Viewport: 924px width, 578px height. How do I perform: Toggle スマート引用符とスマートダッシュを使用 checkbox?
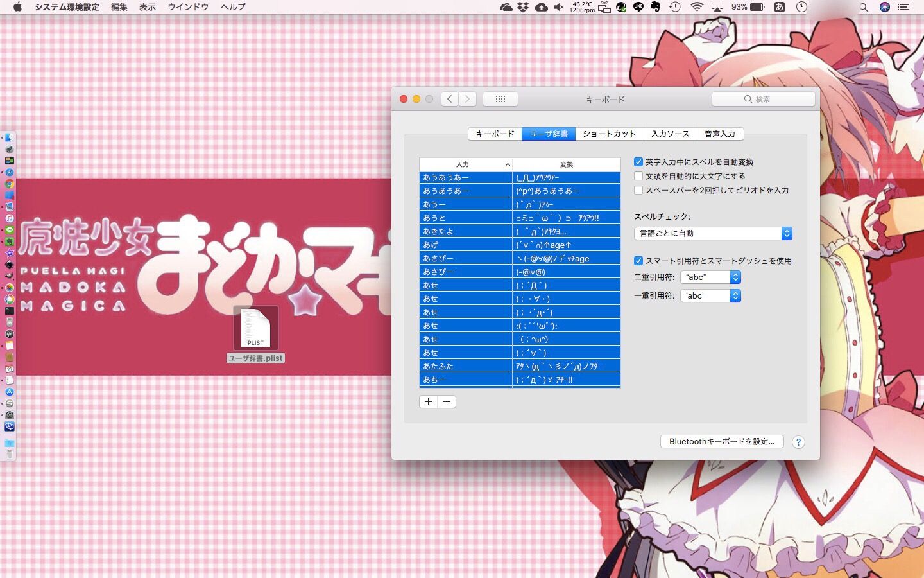(638, 261)
